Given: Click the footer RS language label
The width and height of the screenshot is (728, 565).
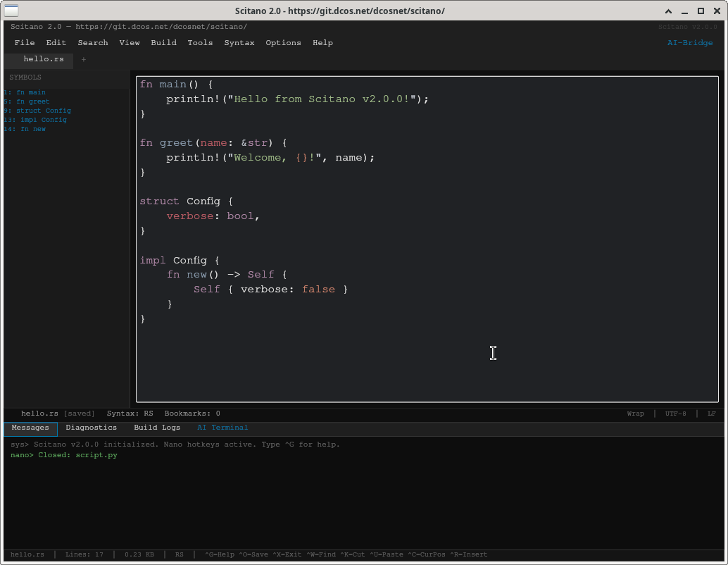Looking at the screenshot, I should tap(180, 554).
